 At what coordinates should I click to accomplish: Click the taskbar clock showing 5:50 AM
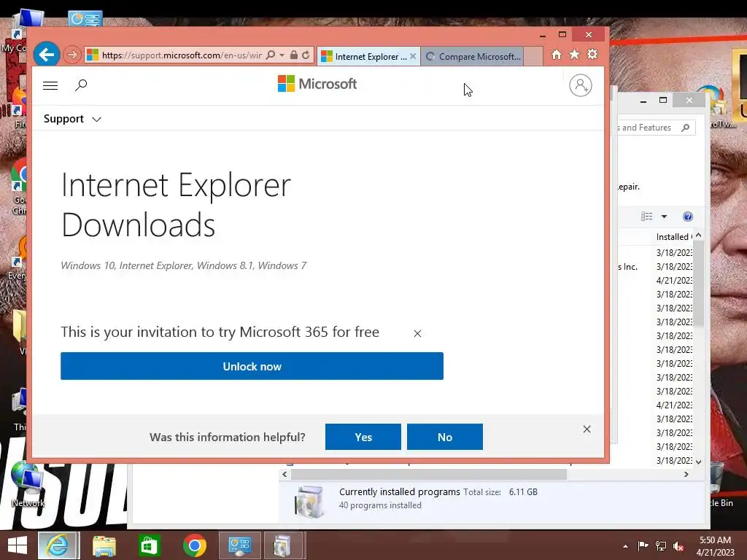click(x=715, y=545)
